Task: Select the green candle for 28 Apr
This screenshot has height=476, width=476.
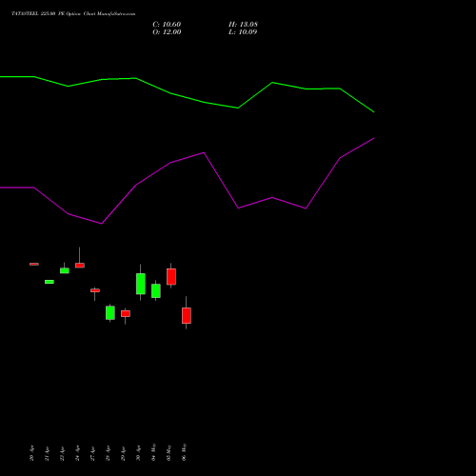Action: (110, 312)
